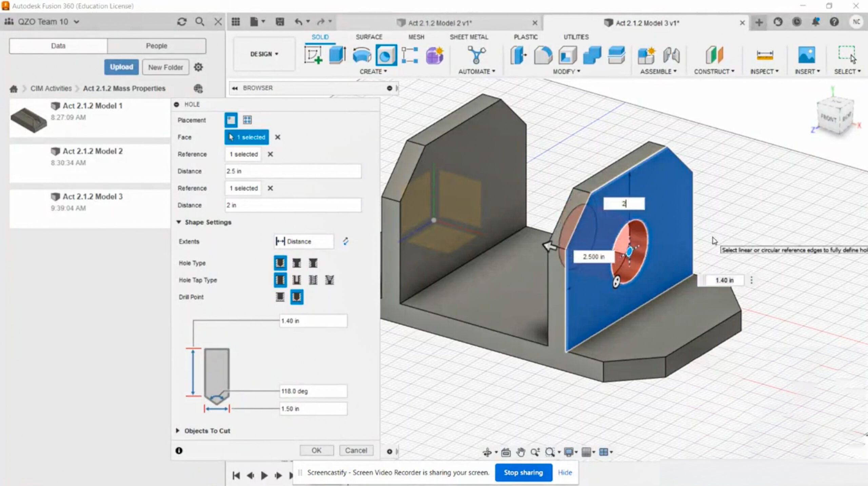This screenshot has width=868, height=486.
Task: Click the Save icon
Action: click(x=280, y=22)
